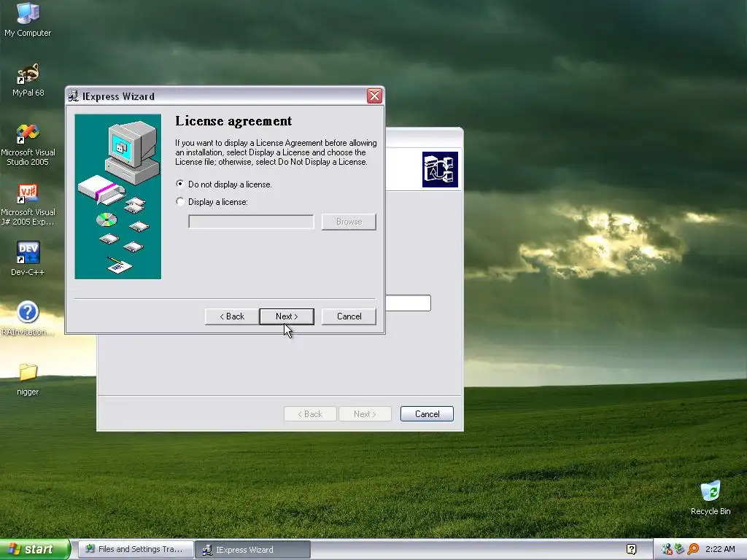Click the license file path input field
The width and height of the screenshot is (747, 560).
pyautogui.click(x=251, y=222)
